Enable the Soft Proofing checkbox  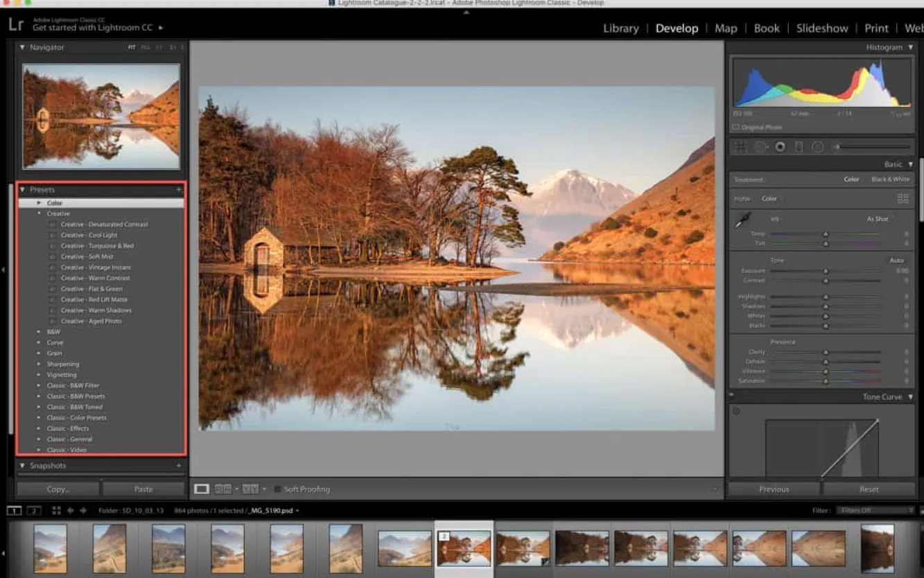pos(277,489)
